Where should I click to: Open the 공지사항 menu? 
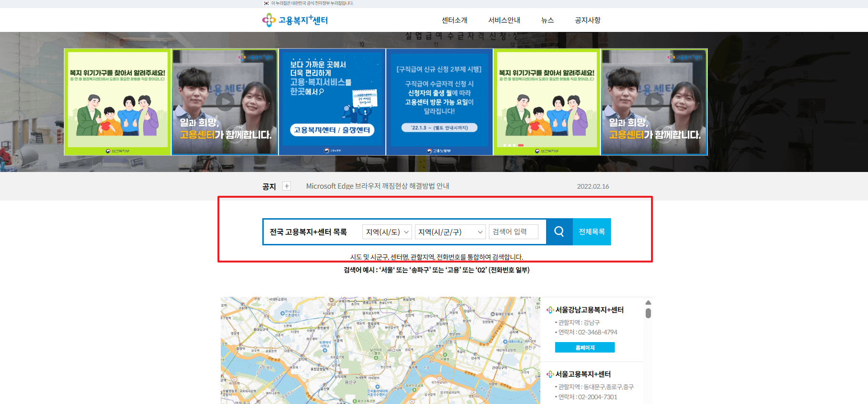pos(588,20)
